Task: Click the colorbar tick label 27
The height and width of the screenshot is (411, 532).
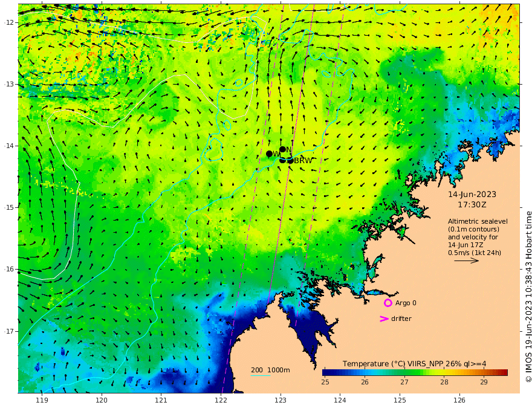Action: pos(404,382)
